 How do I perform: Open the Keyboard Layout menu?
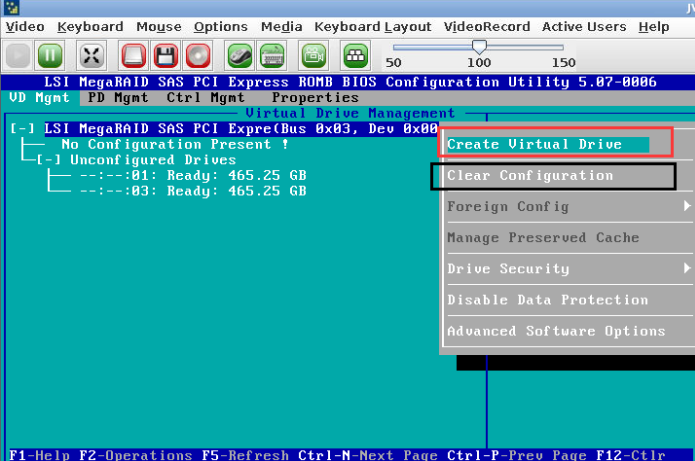coord(373,27)
